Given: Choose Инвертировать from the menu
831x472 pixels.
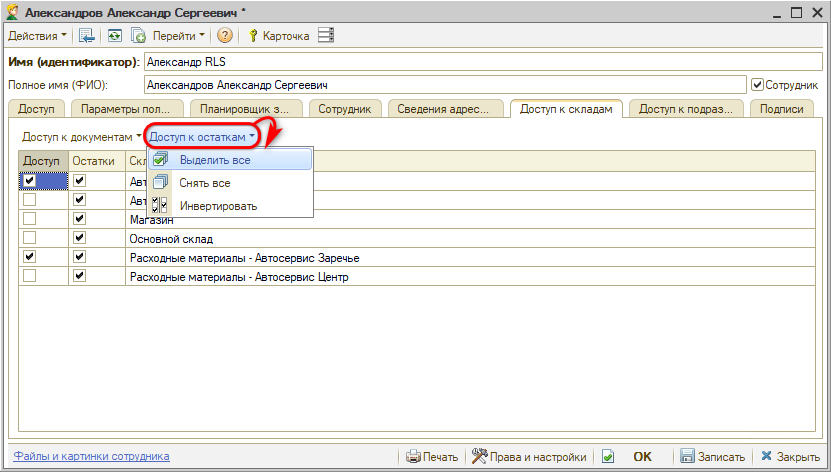Looking at the screenshot, I should point(218,206).
